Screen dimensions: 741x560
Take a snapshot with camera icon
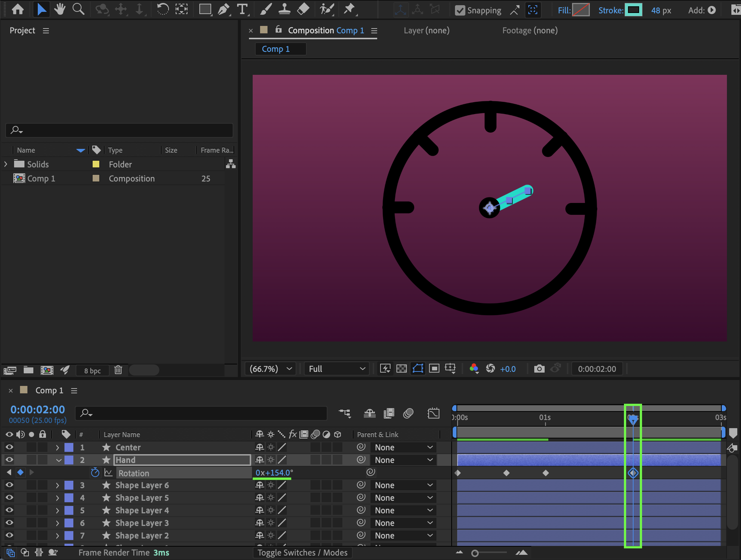tap(539, 369)
